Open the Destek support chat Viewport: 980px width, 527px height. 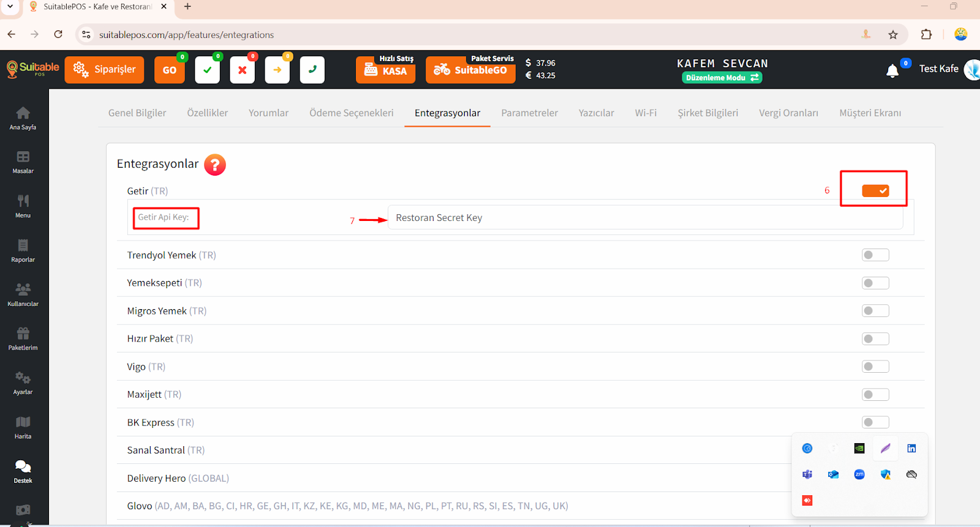point(23,471)
